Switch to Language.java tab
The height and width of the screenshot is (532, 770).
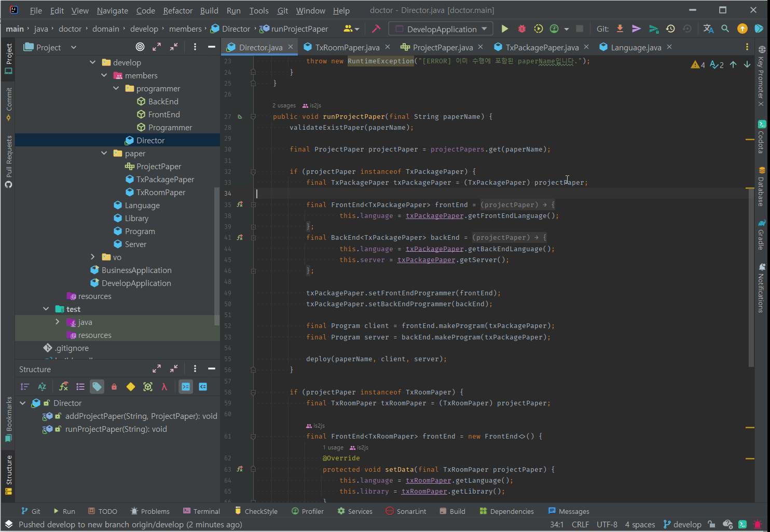[636, 47]
